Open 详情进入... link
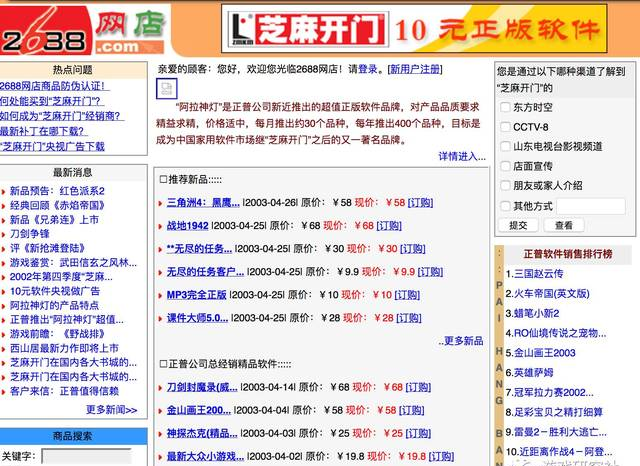The width and height of the screenshot is (640, 466). pos(462,156)
